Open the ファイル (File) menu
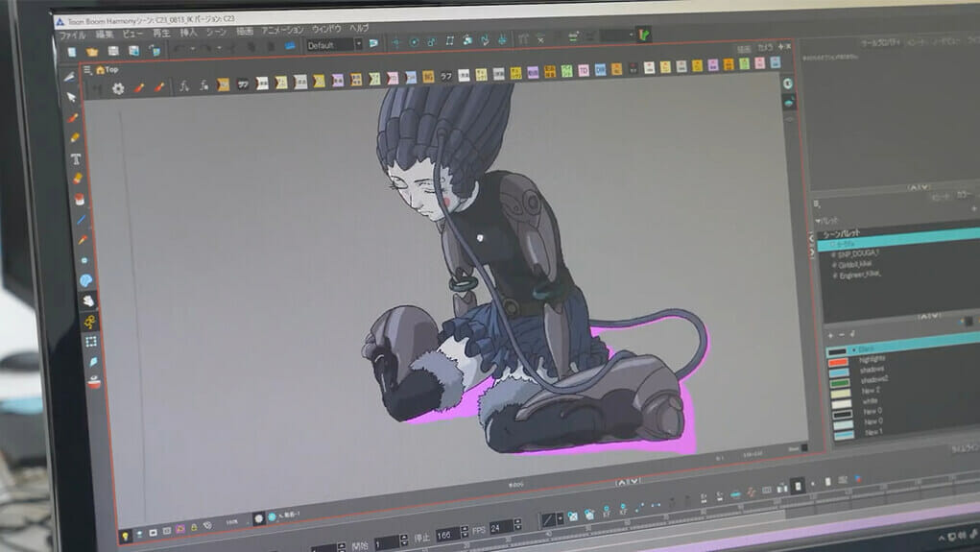Screen dimensions: 980x552 click(x=72, y=36)
